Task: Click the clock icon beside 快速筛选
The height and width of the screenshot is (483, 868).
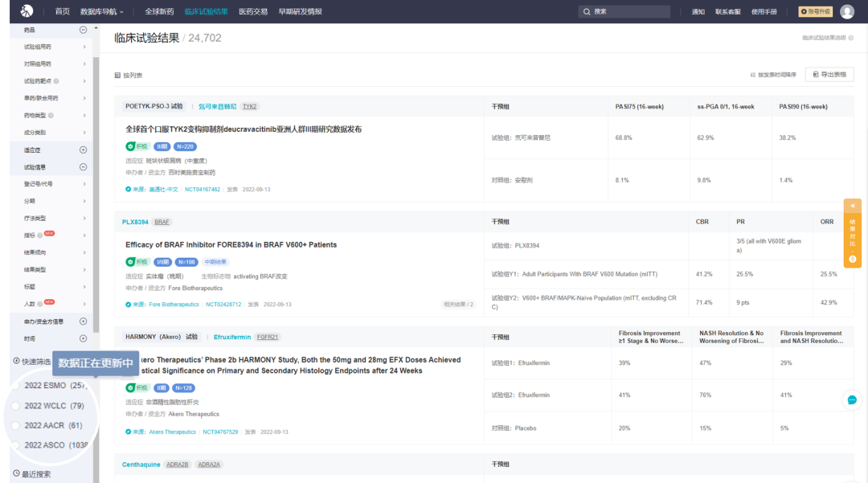Action: coord(16,362)
